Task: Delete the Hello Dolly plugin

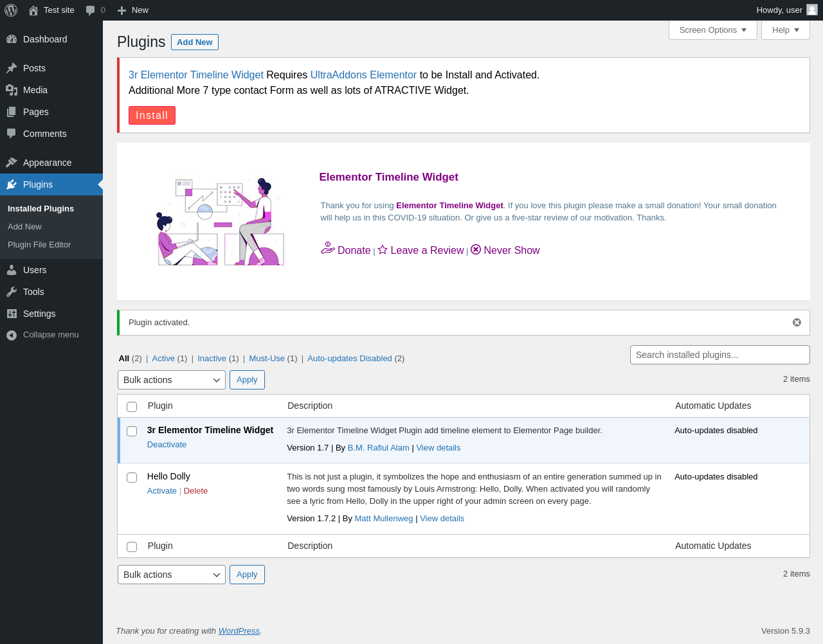Action: [x=195, y=491]
